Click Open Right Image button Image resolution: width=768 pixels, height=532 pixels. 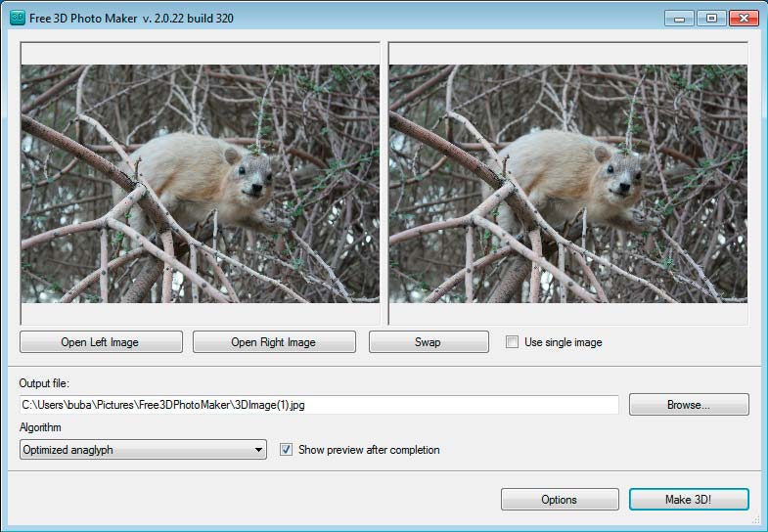pos(274,341)
